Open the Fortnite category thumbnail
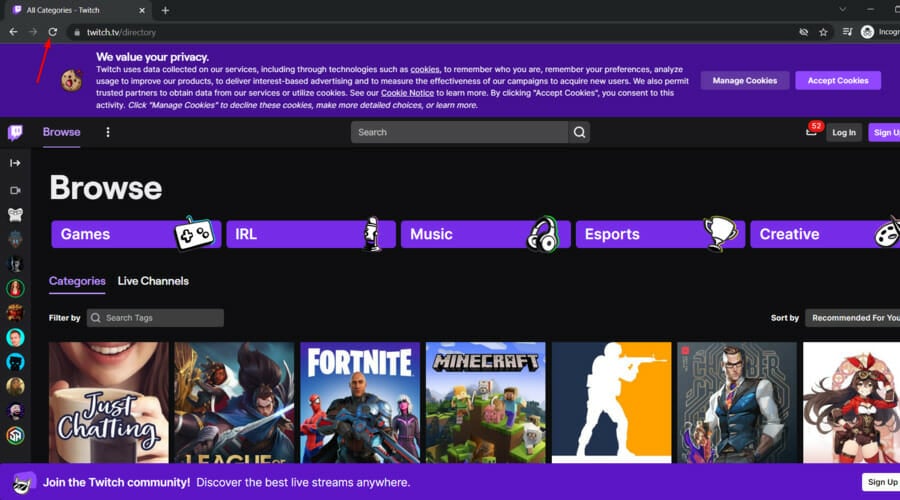Viewport: 900px width, 500px height. point(360,402)
